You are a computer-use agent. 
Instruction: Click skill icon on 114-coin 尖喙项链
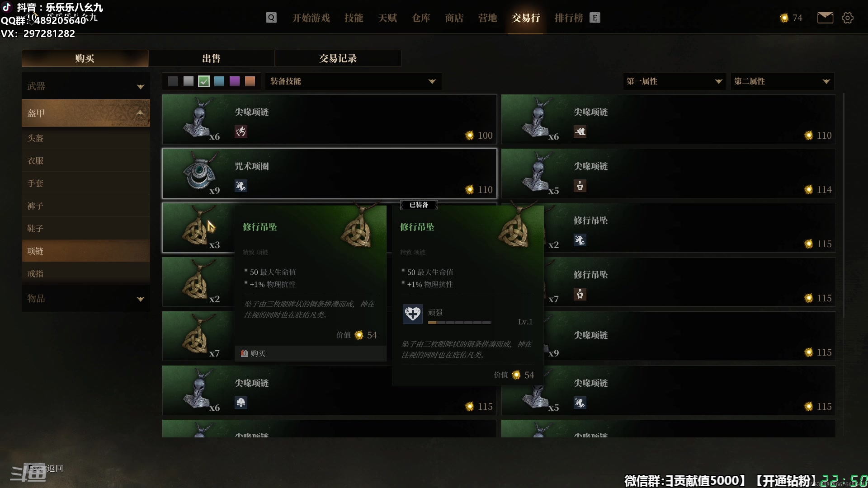click(580, 186)
